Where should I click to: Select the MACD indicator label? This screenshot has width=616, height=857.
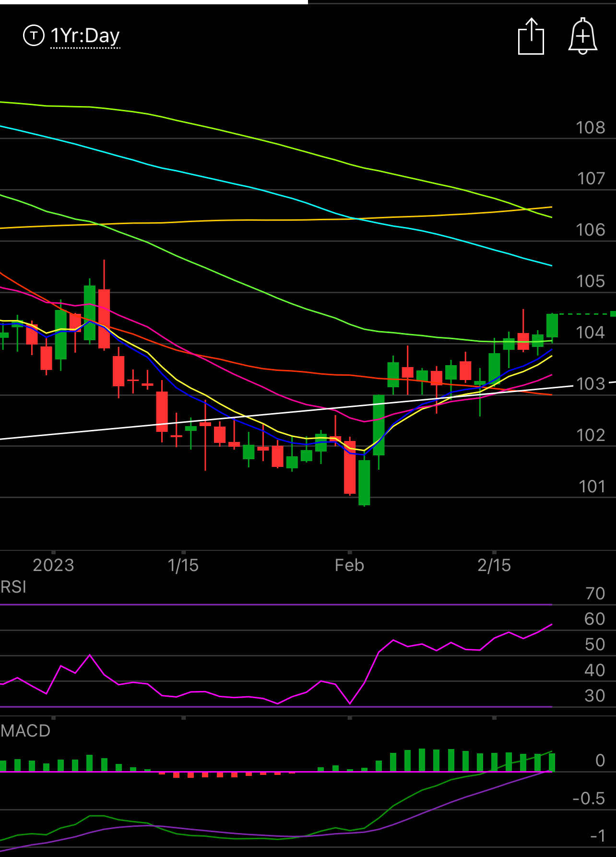click(25, 731)
